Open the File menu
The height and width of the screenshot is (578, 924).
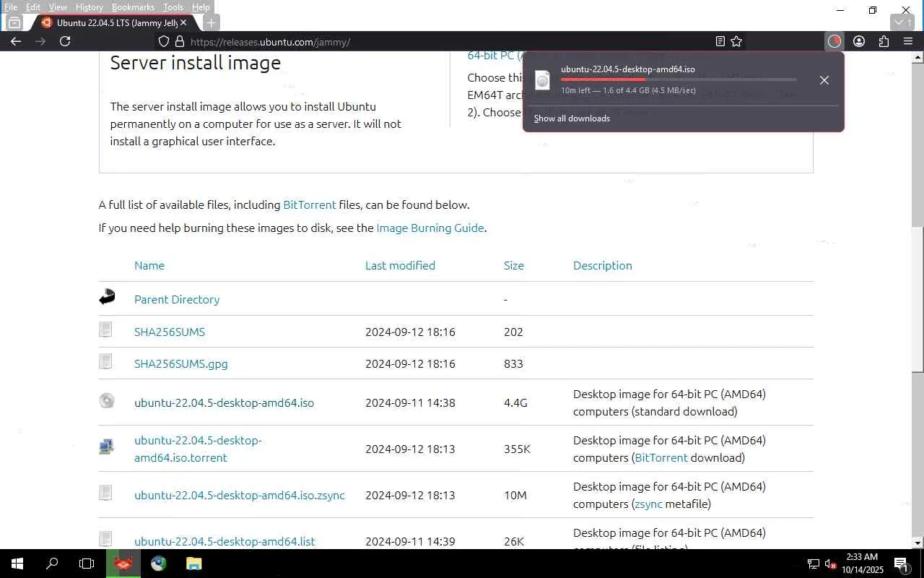click(11, 7)
